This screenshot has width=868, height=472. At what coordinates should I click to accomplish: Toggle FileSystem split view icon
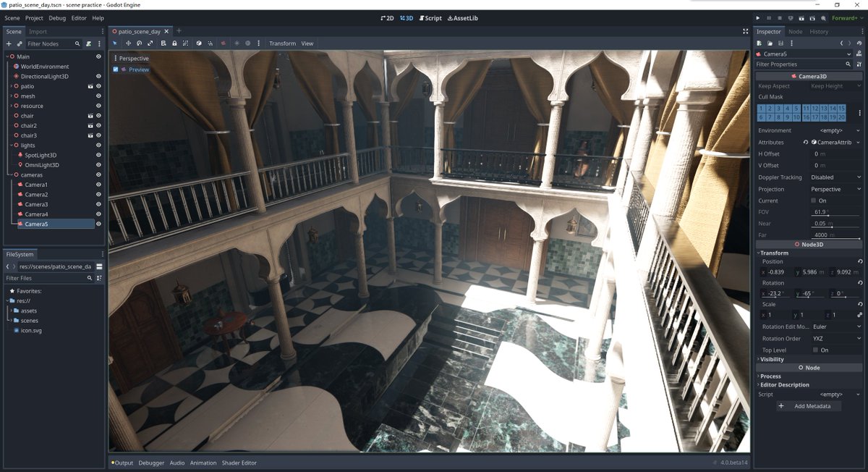(x=99, y=266)
